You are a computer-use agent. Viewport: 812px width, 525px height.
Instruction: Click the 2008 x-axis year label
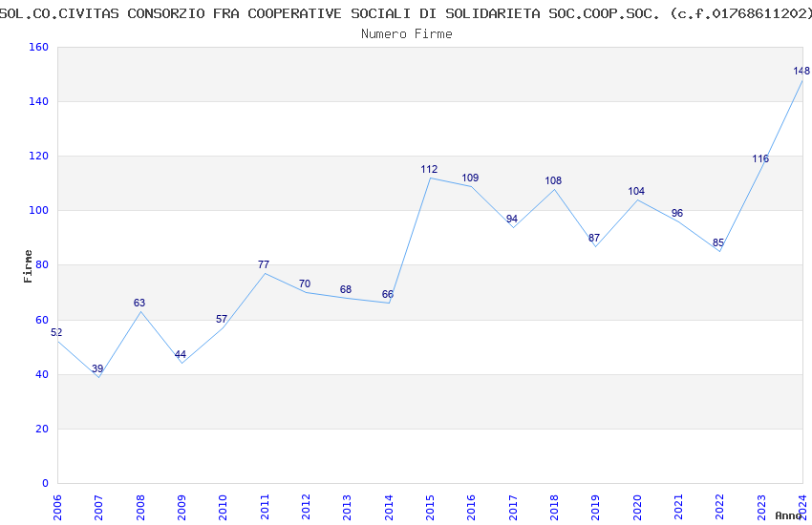pos(139,508)
